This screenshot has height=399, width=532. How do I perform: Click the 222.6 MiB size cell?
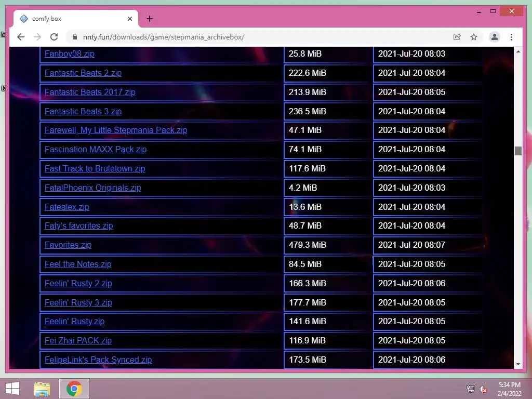pos(328,73)
